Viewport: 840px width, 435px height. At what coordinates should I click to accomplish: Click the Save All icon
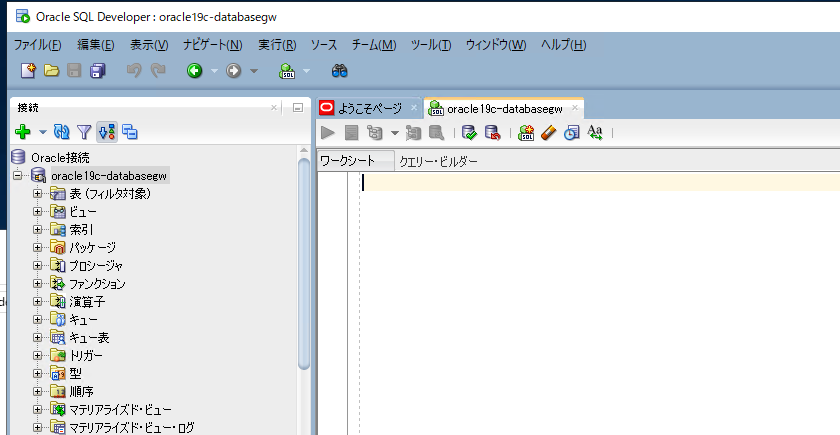point(98,70)
